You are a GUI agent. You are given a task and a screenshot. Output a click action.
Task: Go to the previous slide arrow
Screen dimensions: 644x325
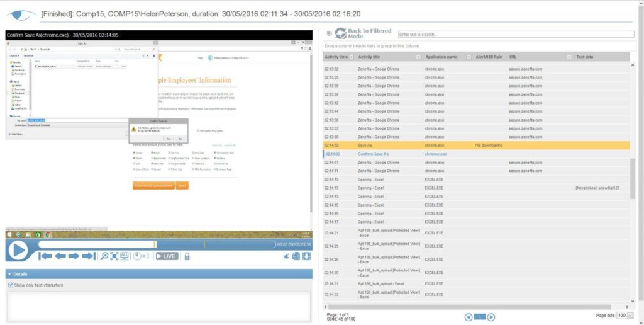[60, 256]
